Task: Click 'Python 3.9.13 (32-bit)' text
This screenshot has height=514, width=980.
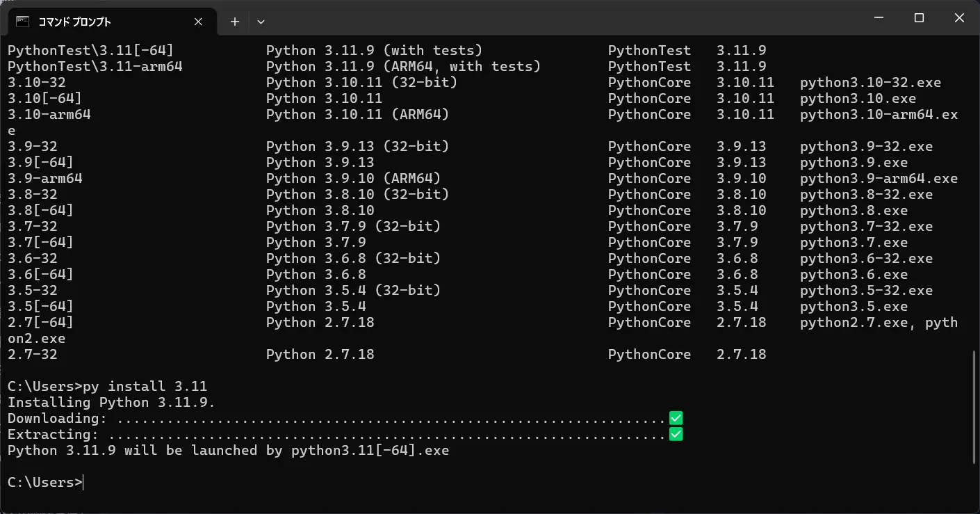Action: 357,146
